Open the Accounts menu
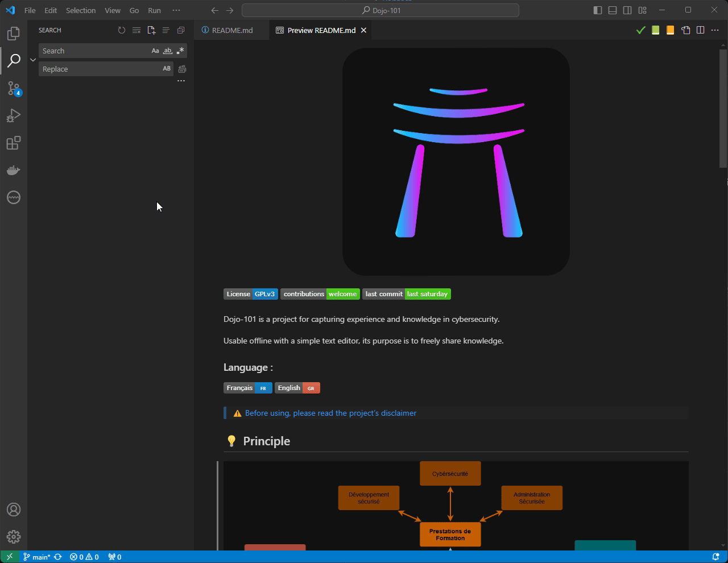 [x=14, y=510]
